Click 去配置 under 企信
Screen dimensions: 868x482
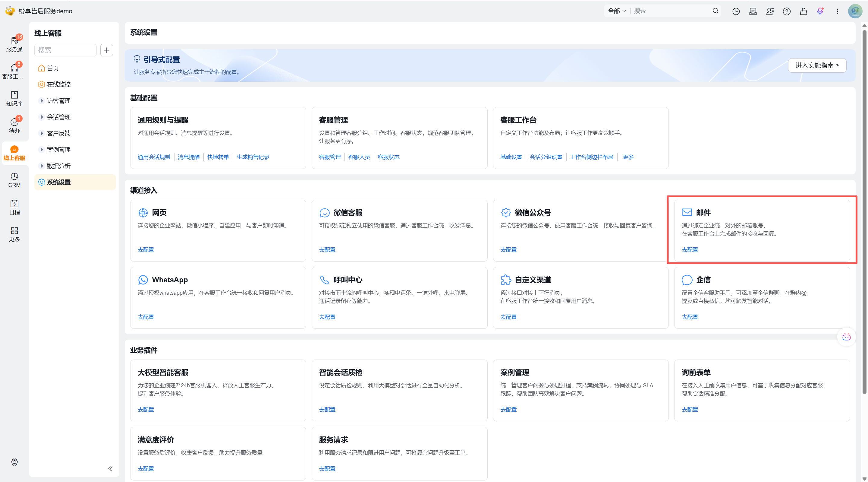tap(690, 317)
